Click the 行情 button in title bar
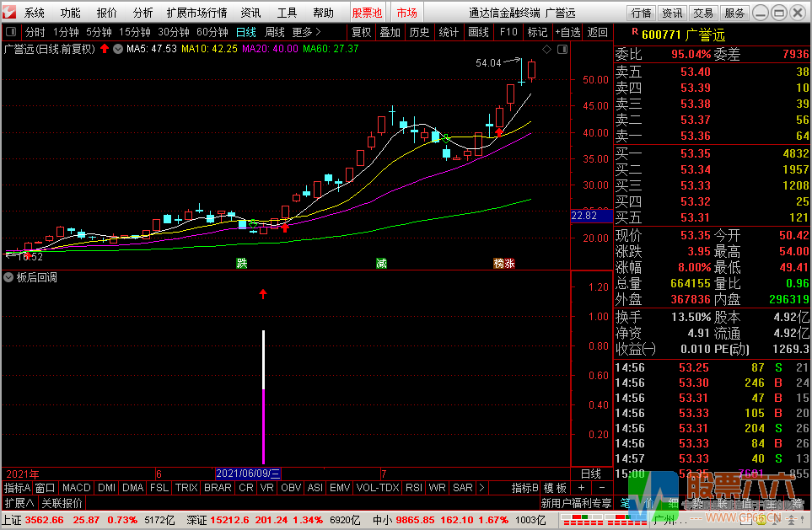 [x=641, y=13]
